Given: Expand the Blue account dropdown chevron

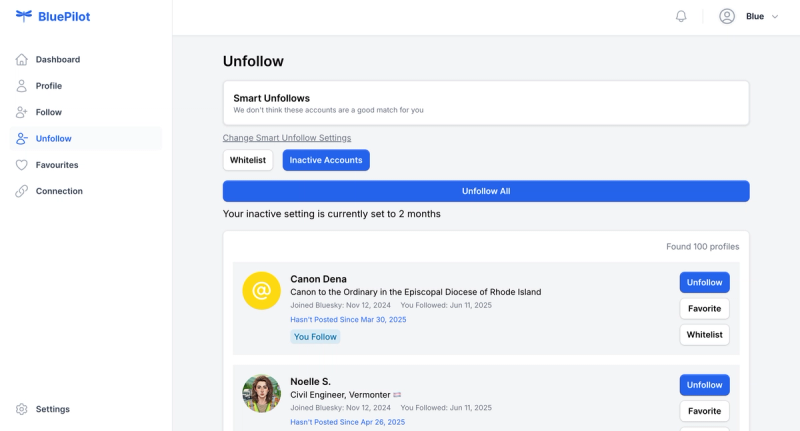Looking at the screenshot, I should 774,16.
